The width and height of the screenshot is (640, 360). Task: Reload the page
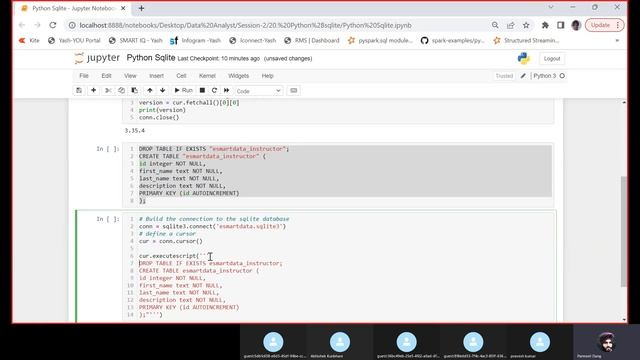(53, 25)
